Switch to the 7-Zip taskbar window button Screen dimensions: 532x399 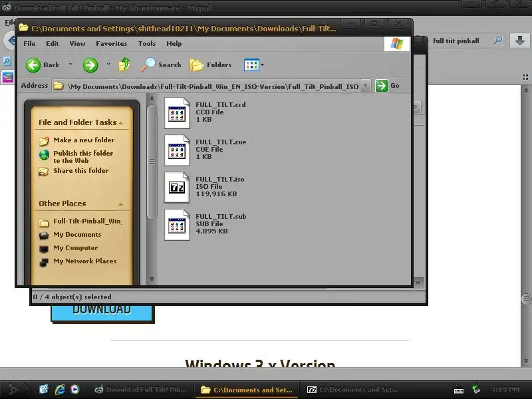[352, 390]
